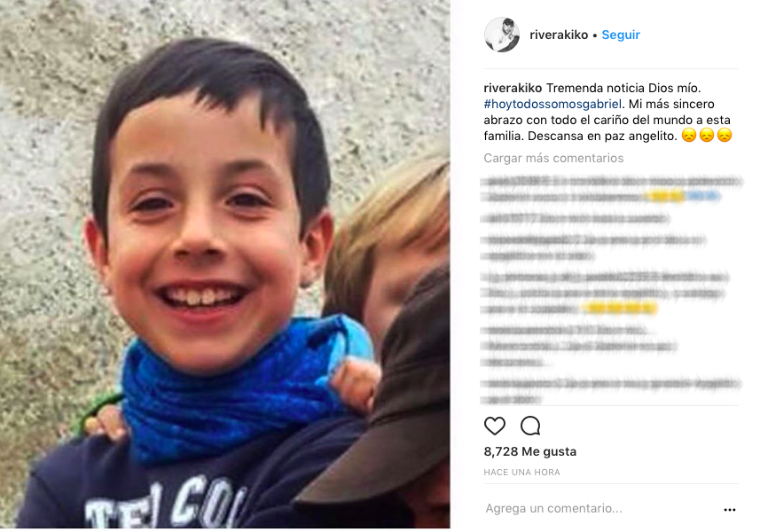Open the three-dot more options menu
This screenshot has height=532, width=760.
(730, 510)
